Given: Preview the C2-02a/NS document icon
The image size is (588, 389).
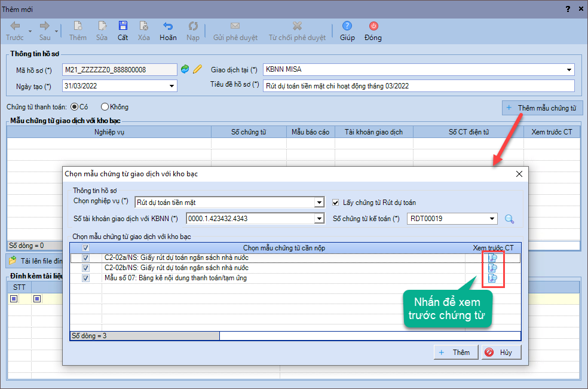Looking at the screenshot, I should (x=493, y=258).
